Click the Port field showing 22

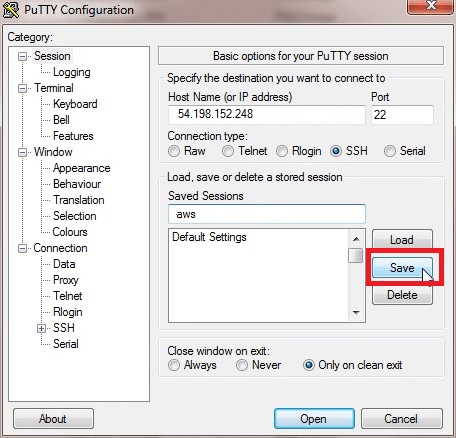click(402, 115)
